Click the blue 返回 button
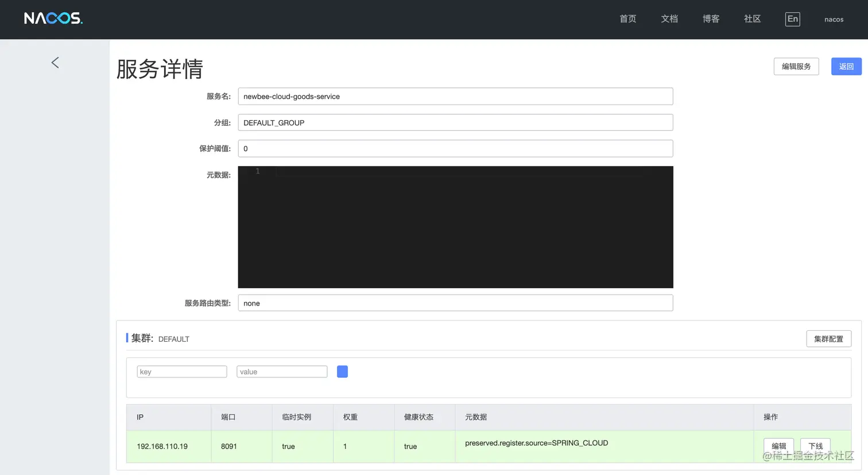The image size is (868, 475). point(846,67)
